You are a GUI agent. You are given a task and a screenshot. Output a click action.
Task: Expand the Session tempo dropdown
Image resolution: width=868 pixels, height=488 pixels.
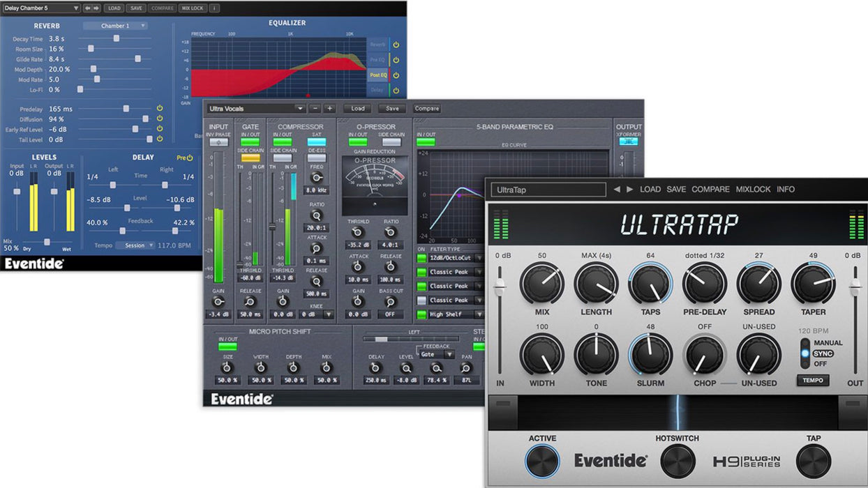[135, 245]
